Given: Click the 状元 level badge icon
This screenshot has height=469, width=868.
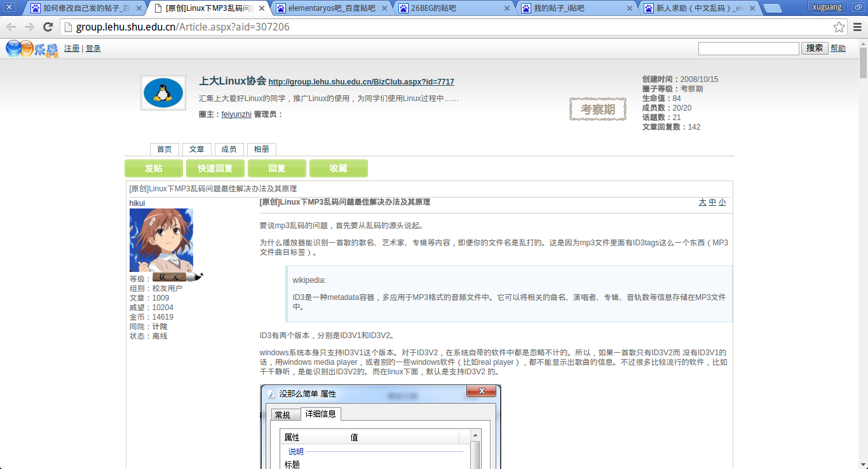Looking at the screenshot, I should click(177, 277).
